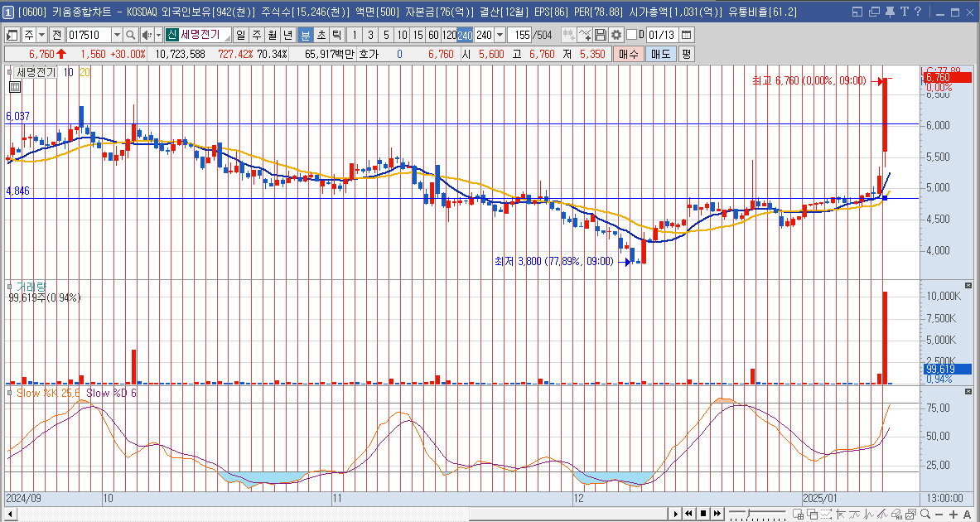Viewport: 980px width, 522px height.
Task: Select the 일 daily period tab
Action: [x=240, y=35]
